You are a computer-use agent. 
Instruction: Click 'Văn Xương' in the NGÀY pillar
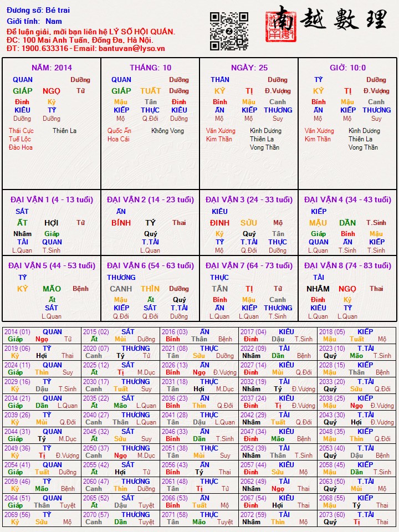221,131
